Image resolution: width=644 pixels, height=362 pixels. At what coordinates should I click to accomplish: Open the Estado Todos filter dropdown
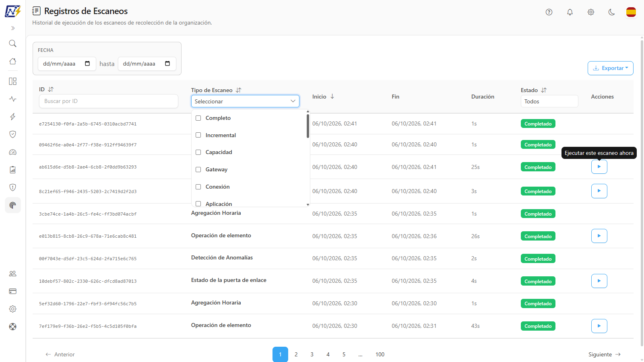coord(549,101)
